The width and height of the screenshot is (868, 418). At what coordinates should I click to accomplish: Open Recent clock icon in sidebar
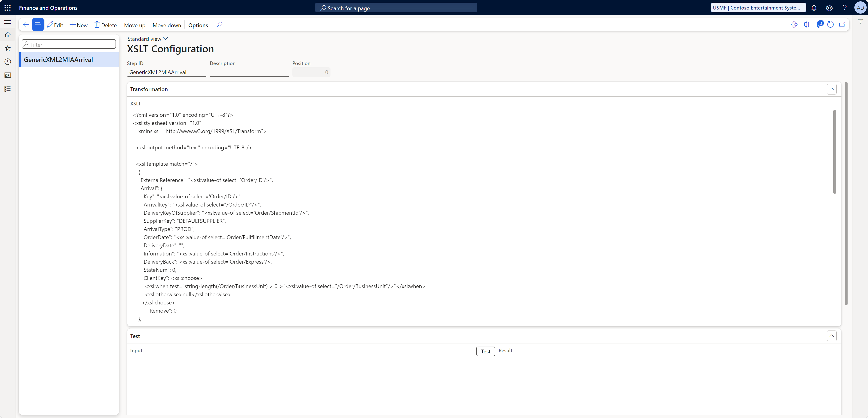[7, 62]
